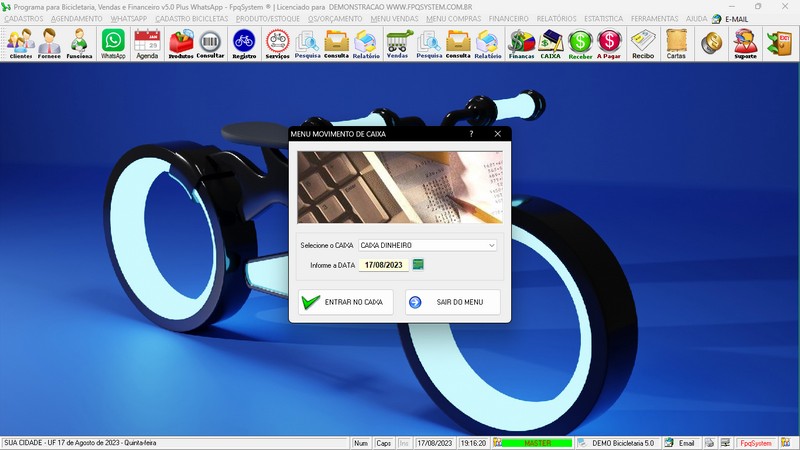This screenshot has height=450, width=800.
Task: Expand the Selecione o CAIXA dropdown
Action: (x=491, y=245)
